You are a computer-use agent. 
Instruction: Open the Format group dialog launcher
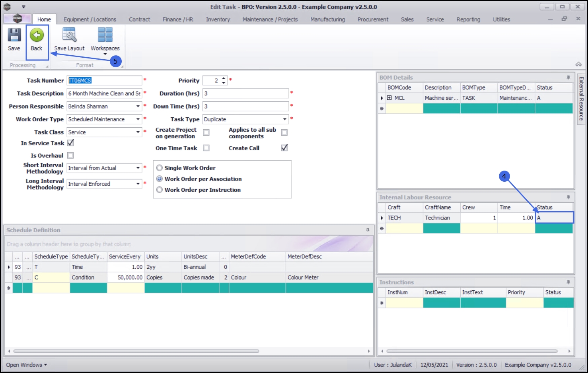click(x=122, y=66)
